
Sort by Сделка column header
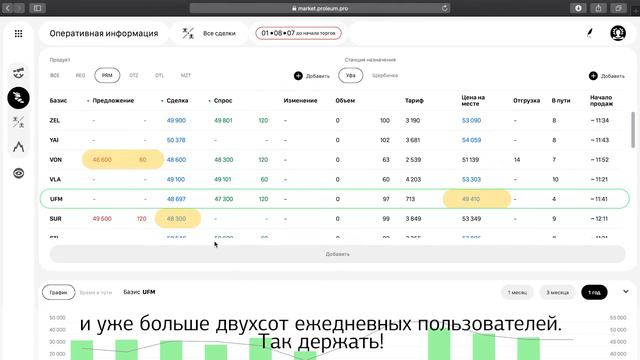pos(177,100)
